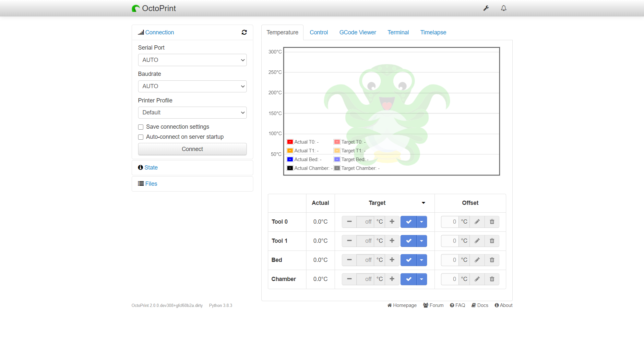Click Chamber target temperature input field
This screenshot has width=644, height=340.
pyautogui.click(x=365, y=279)
